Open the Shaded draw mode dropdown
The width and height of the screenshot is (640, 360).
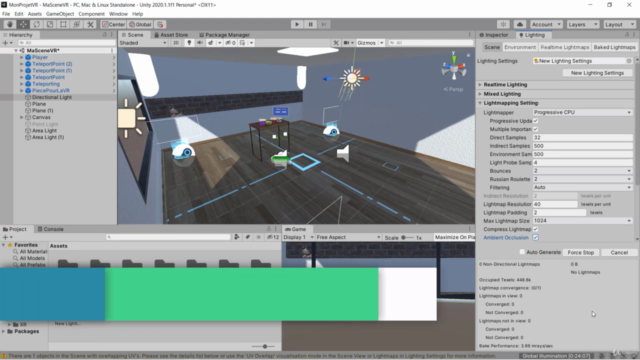(x=143, y=43)
